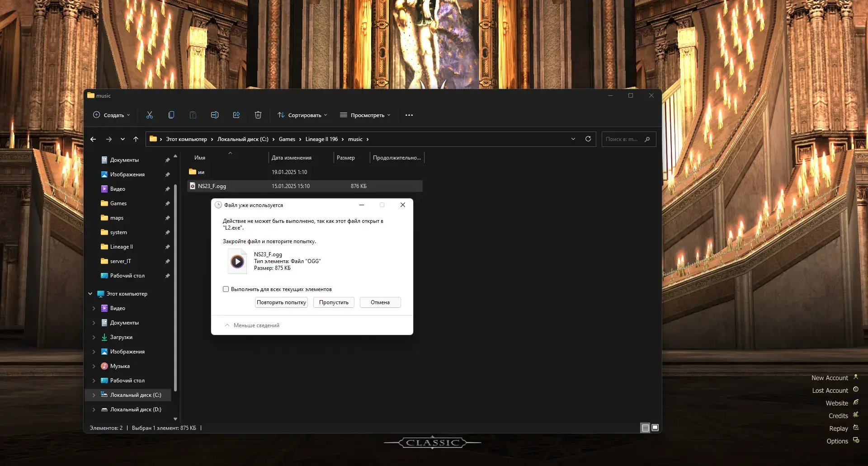
Task: Click the Share icon in the toolbar
Action: (x=236, y=115)
